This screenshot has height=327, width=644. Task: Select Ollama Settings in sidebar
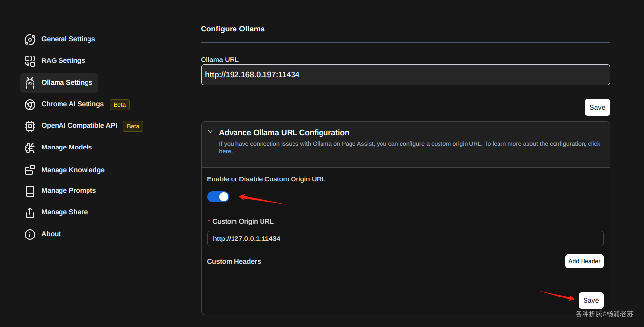click(x=59, y=83)
